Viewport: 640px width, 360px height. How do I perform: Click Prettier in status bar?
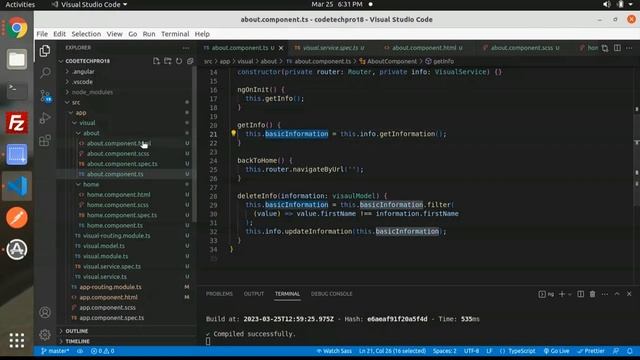pos(591,351)
